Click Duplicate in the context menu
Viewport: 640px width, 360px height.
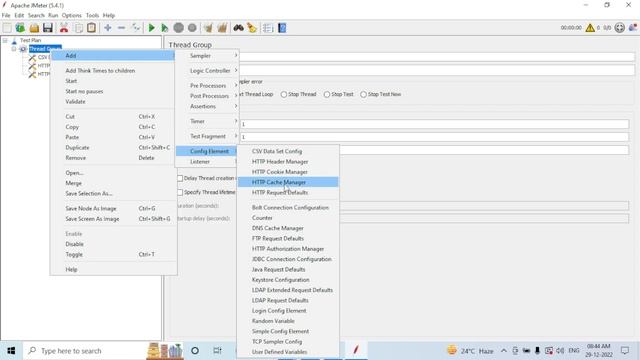(x=113, y=147)
